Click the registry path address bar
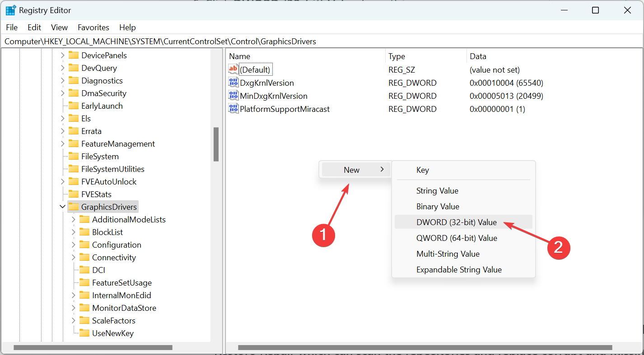The height and width of the screenshot is (355, 644). click(322, 41)
